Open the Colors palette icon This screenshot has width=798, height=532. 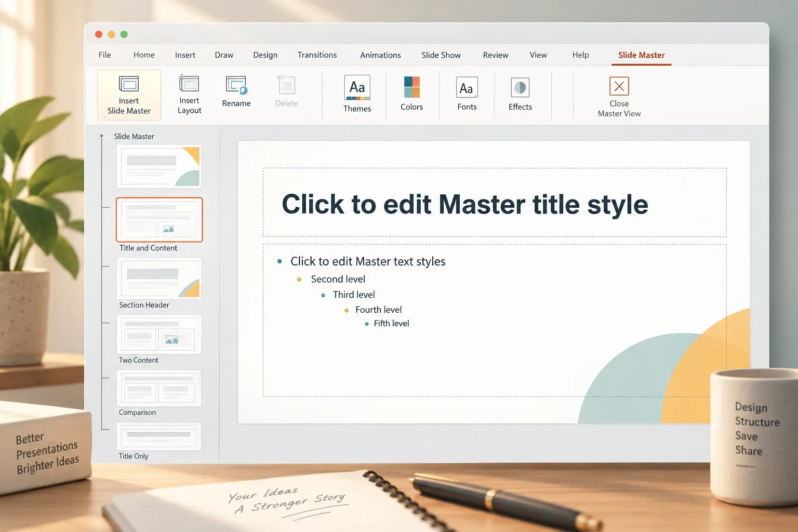click(412, 87)
